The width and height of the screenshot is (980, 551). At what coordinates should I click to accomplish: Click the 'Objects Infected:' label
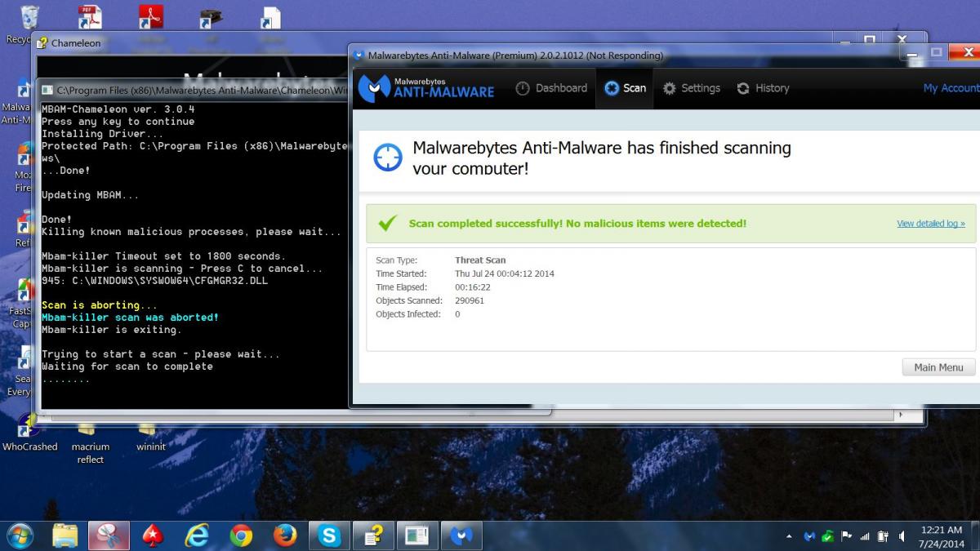coord(408,314)
